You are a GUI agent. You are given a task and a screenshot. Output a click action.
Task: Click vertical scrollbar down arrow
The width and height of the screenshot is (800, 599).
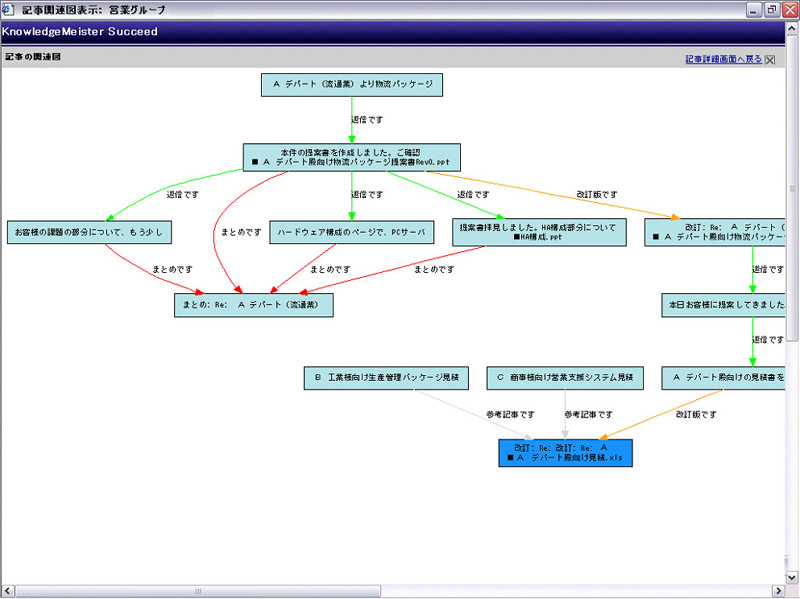coord(792,578)
